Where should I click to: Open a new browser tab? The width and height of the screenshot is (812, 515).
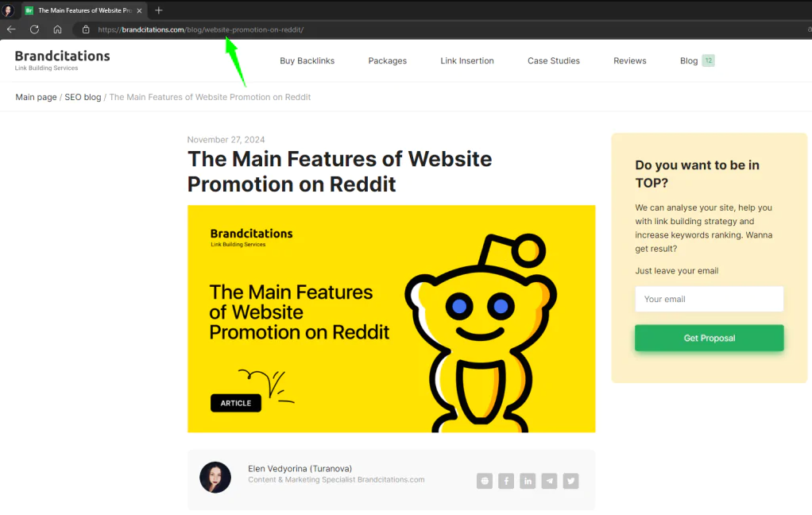coord(159,10)
